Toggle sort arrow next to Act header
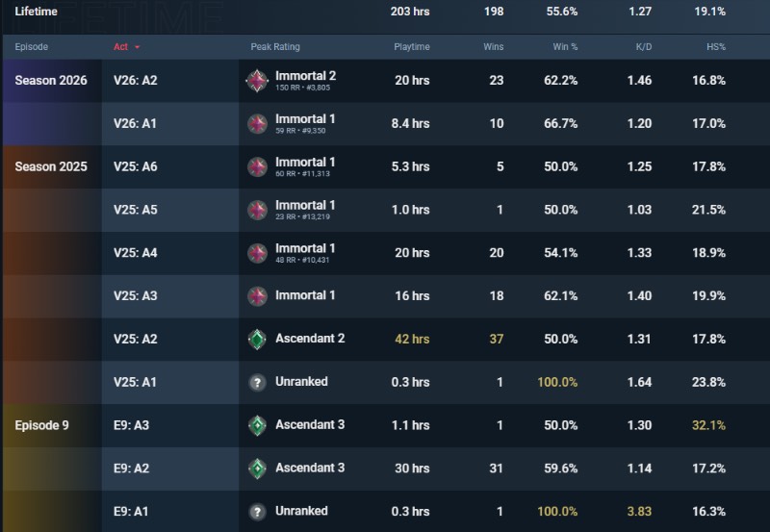This screenshot has height=532, width=770. (137, 47)
